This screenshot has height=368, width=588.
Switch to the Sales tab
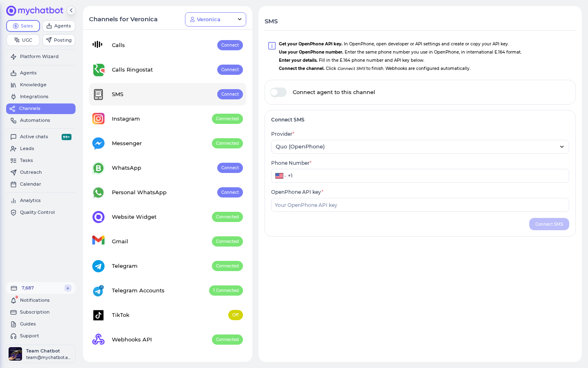point(23,26)
